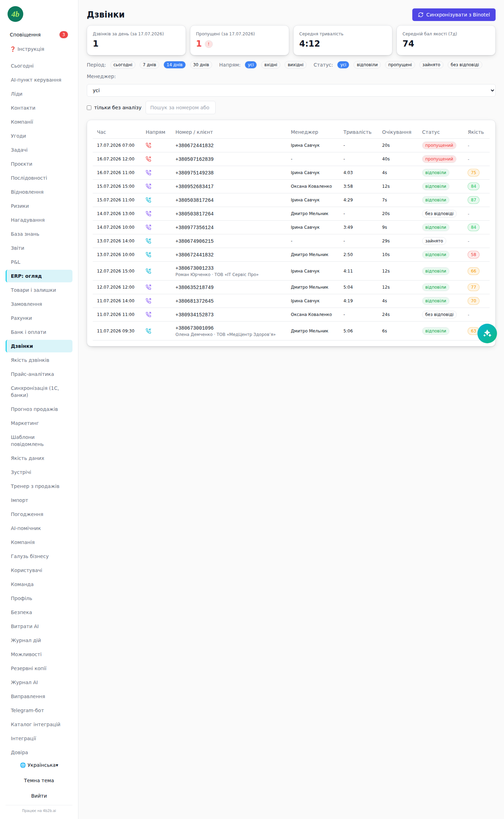The image size is (504, 819).
Task: Click the "зайнято" status in the 13.07.2026 14:00 row
Action: [434, 241]
